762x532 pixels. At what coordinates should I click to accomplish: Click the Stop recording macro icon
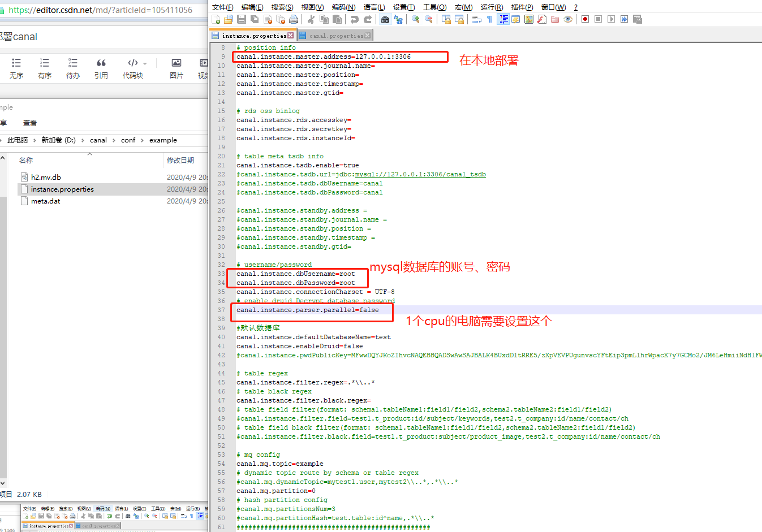(x=598, y=19)
